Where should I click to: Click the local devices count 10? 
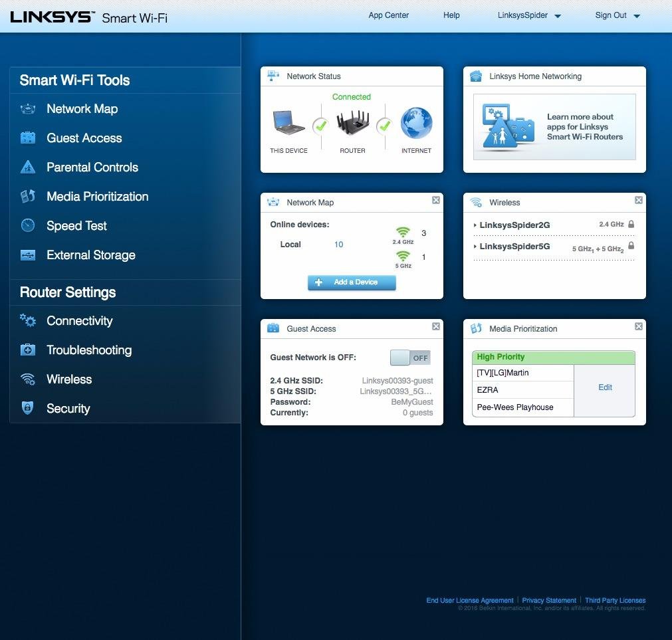tap(338, 244)
